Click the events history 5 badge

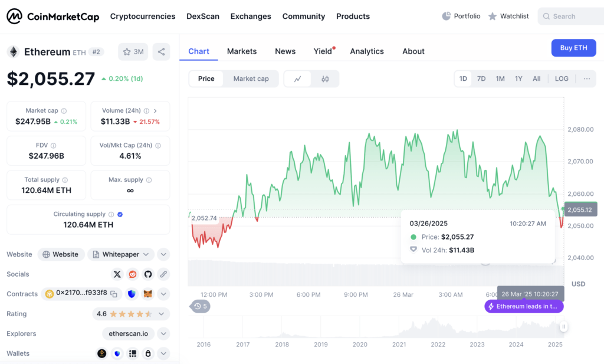point(201,306)
